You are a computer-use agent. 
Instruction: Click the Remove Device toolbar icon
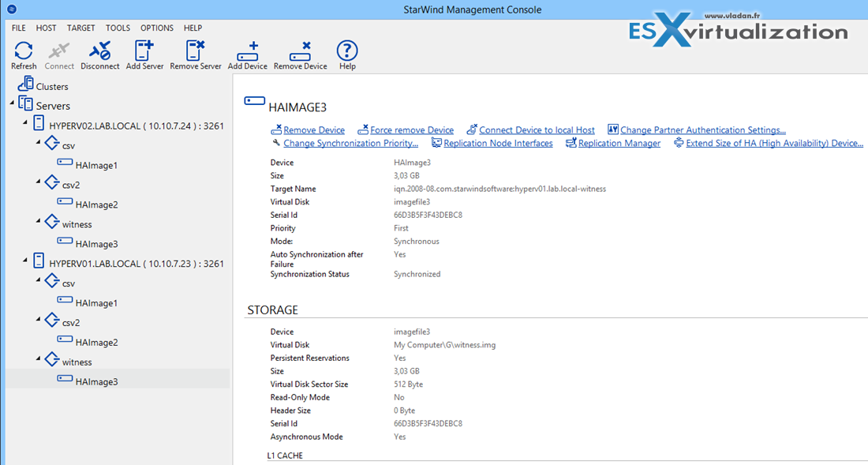click(x=300, y=51)
